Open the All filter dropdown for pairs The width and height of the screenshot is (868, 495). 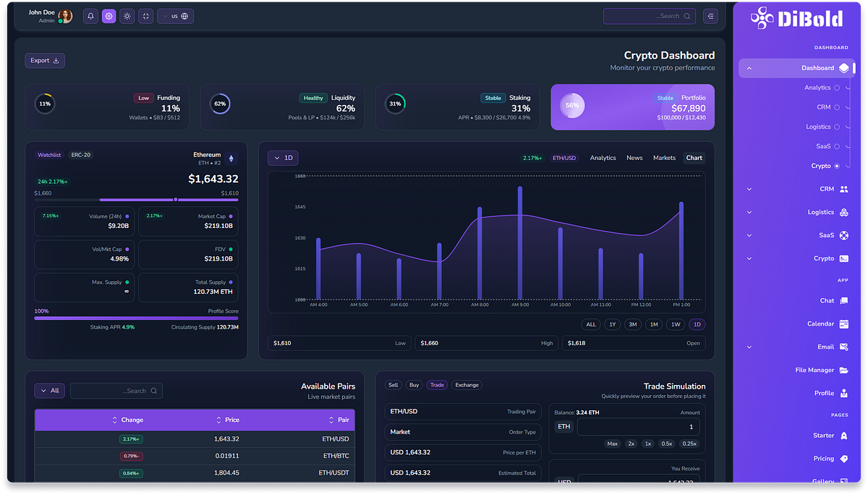(50, 391)
